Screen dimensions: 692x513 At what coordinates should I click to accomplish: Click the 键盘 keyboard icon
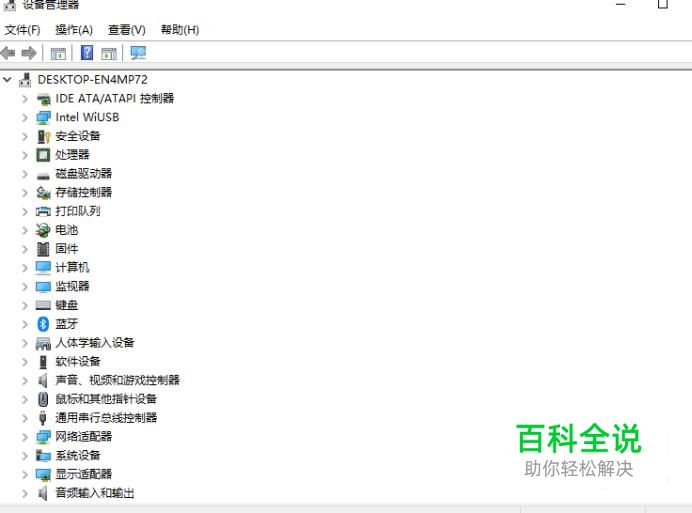point(43,305)
